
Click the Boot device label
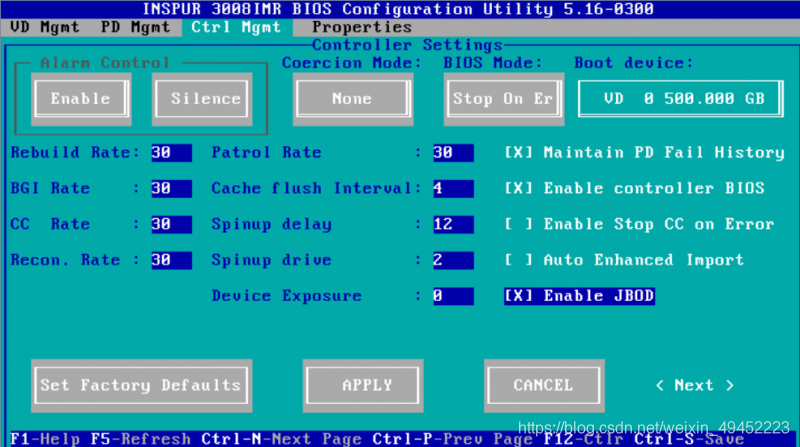[634, 63]
